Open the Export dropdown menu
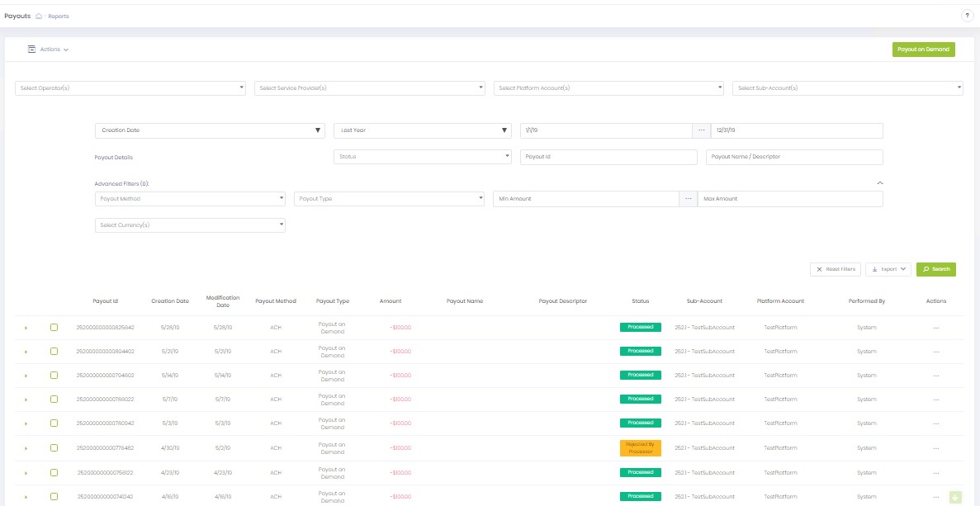Screen dimensions: 980x506 [888, 269]
